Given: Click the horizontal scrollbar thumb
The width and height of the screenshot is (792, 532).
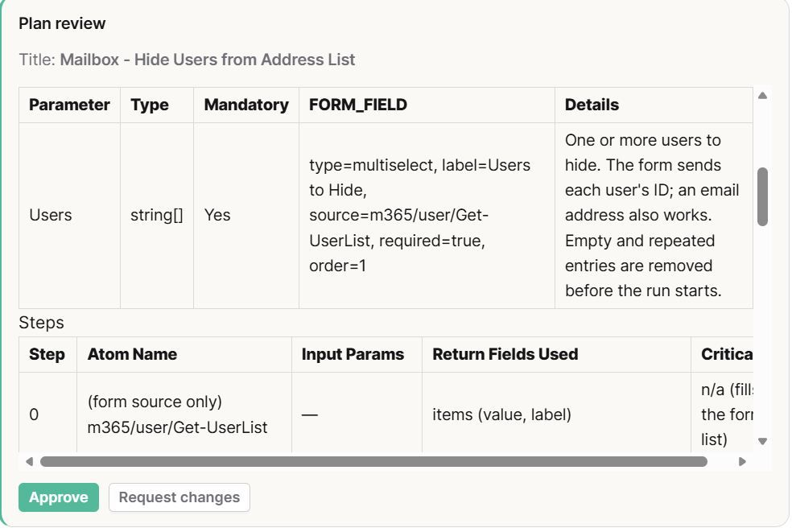Looking at the screenshot, I should (373, 461).
